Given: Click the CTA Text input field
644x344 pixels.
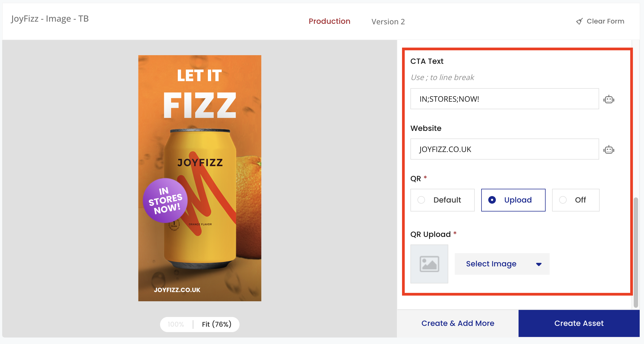Looking at the screenshot, I should pos(504,99).
